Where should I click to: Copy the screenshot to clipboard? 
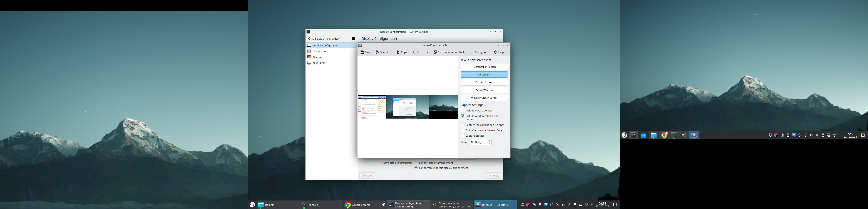click(x=402, y=52)
